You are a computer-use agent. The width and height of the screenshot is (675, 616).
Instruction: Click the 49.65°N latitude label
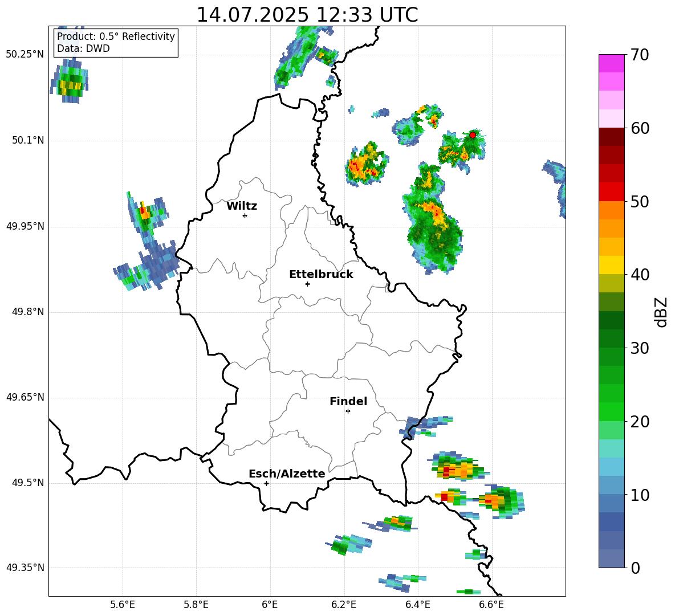click(25, 397)
